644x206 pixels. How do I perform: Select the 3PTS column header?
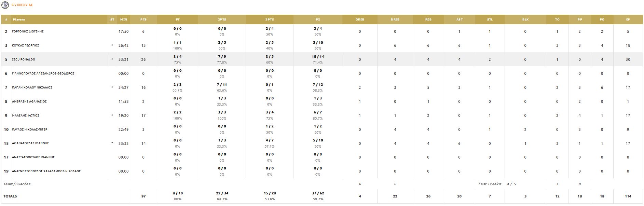pyautogui.click(x=270, y=19)
